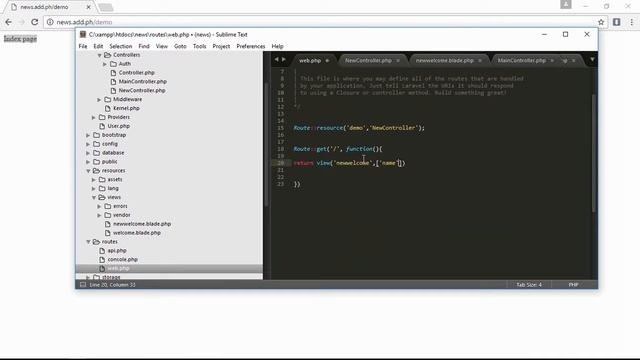Open the File menu in Sublime Text

click(83, 46)
